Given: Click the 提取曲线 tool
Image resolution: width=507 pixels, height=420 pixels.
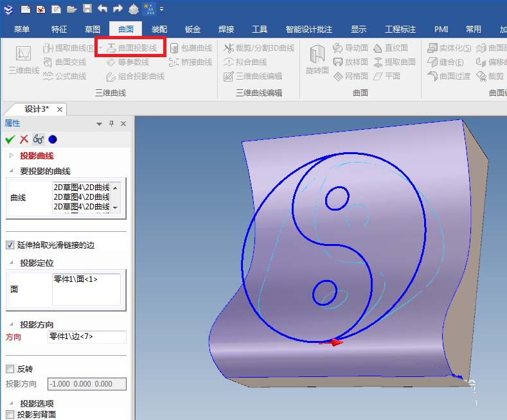Looking at the screenshot, I should 68,48.
